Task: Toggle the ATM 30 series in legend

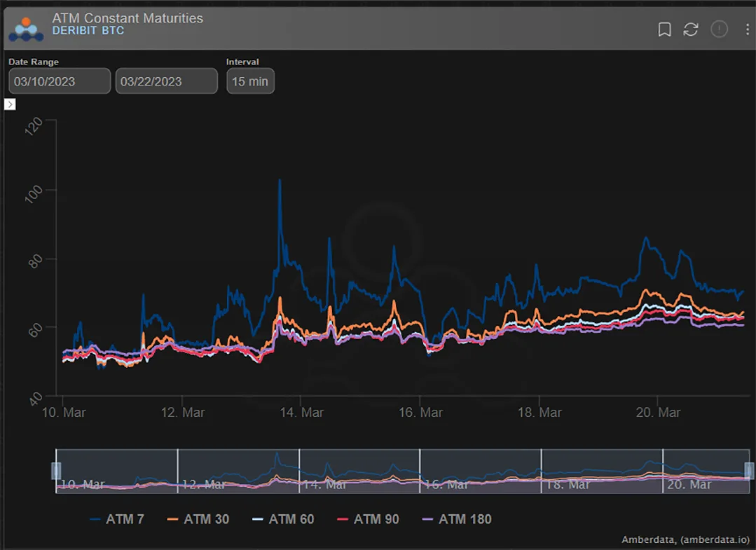Action: coord(198,519)
